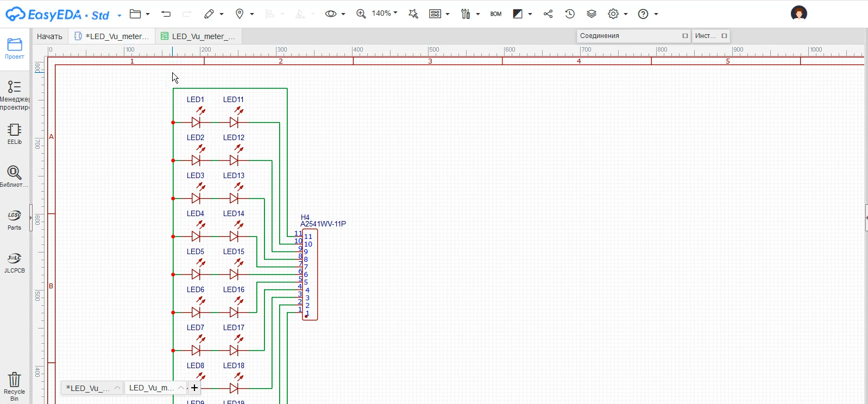This screenshot has width=868, height=404.
Task: Click the BOM button
Action: coord(496,14)
